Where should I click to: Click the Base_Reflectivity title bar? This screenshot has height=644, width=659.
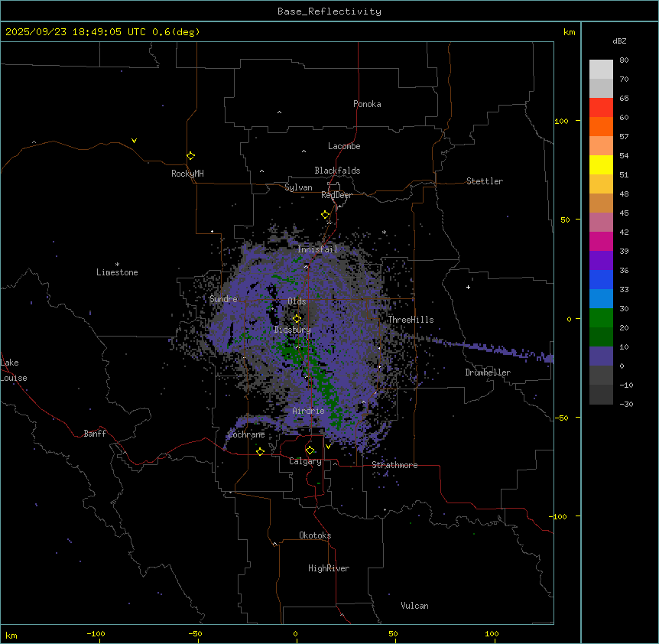coord(329,11)
